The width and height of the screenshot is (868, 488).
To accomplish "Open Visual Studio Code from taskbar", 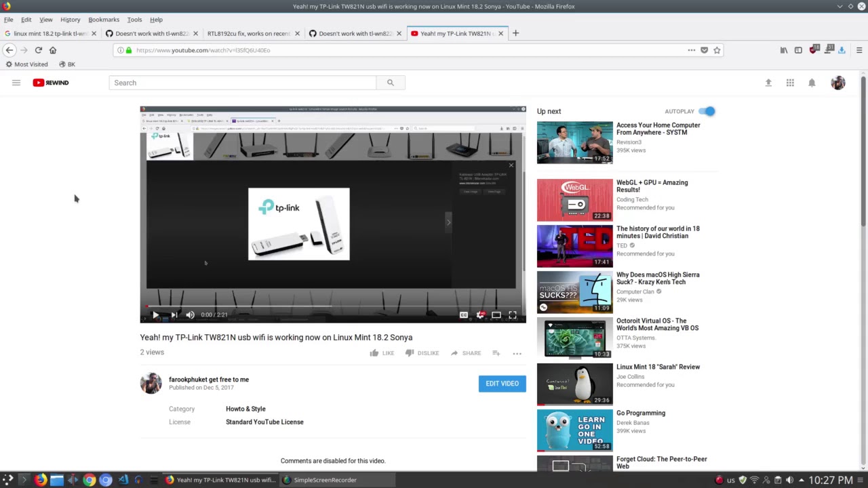I will 123,480.
